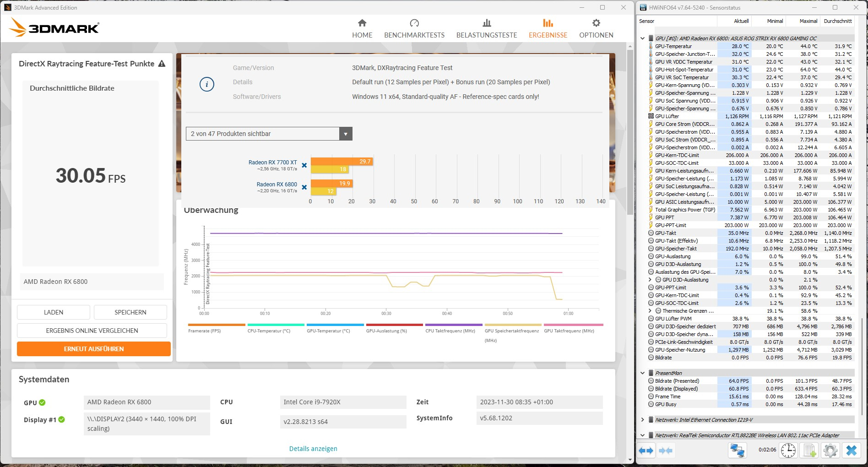Image resolution: width=868 pixels, height=467 pixels.
Task: Click the circle icon of GPU-Auslastung row
Action: click(x=651, y=256)
